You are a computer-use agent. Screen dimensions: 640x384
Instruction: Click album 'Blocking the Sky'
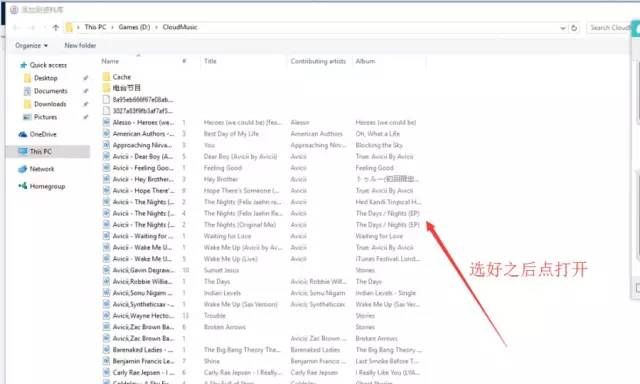(x=379, y=145)
